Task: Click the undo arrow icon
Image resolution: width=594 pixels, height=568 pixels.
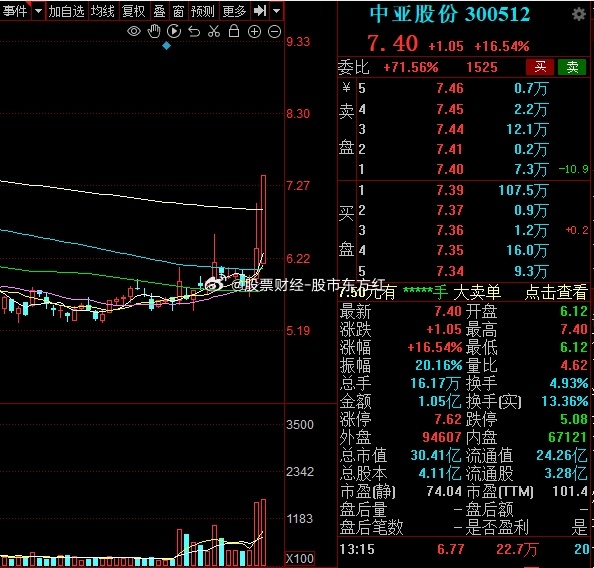Action: [194, 31]
